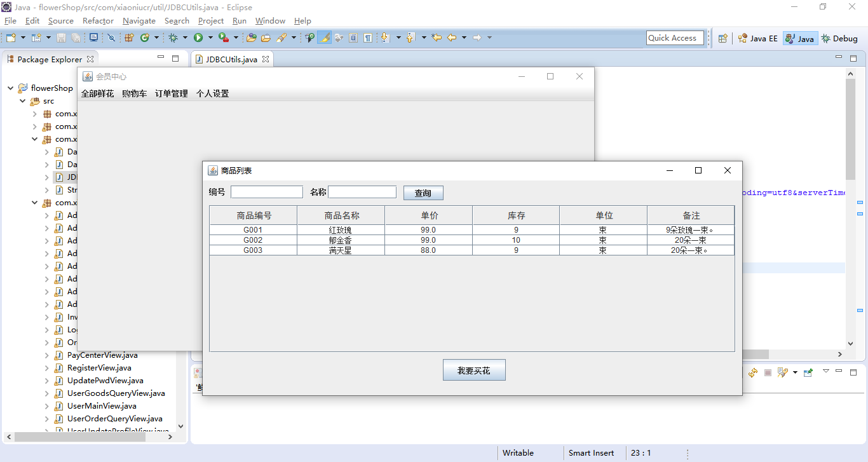Click the 商品编号 column header
868x462 pixels.
coord(254,215)
